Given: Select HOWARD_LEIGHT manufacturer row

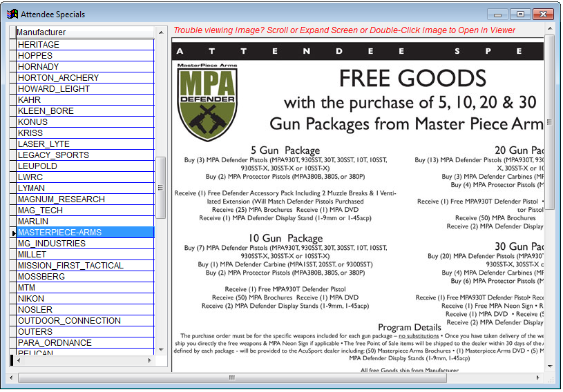Looking at the screenshot, I should [x=86, y=88].
